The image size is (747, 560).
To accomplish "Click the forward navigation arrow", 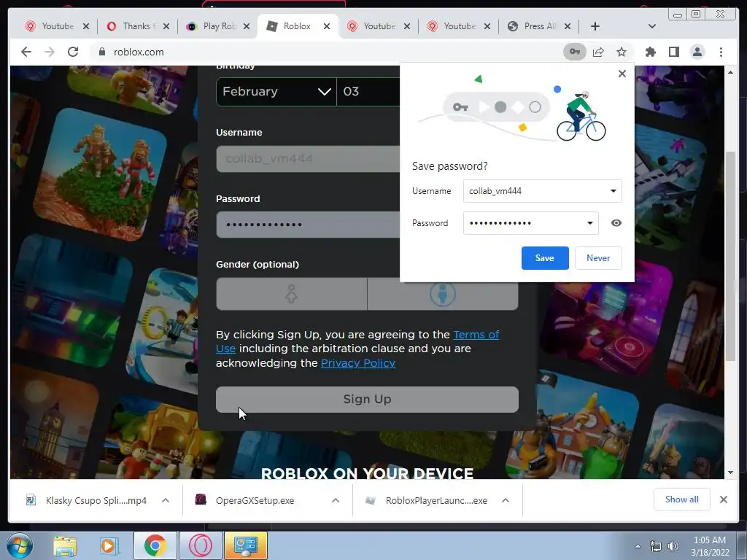I will 50,52.
